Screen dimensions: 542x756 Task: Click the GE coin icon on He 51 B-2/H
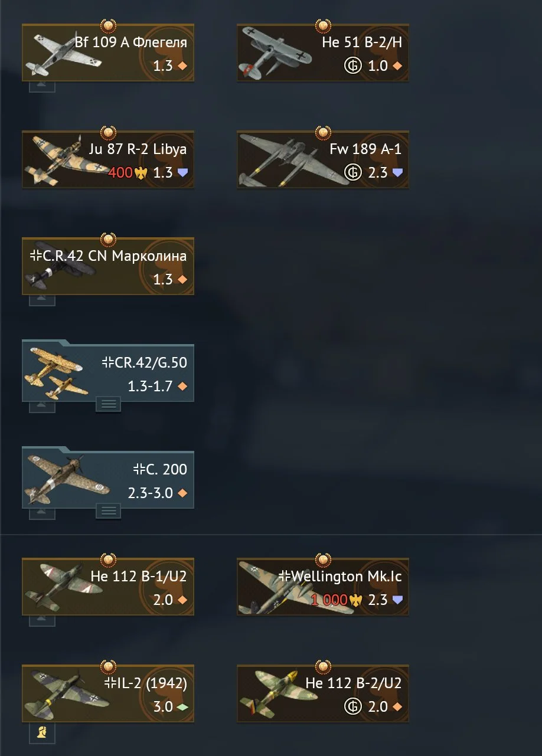tap(352, 66)
